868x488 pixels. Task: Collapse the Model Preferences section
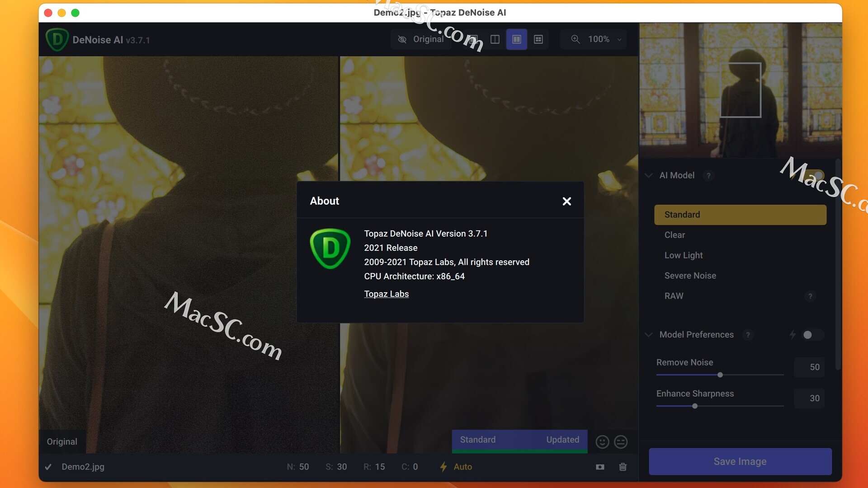[648, 335]
